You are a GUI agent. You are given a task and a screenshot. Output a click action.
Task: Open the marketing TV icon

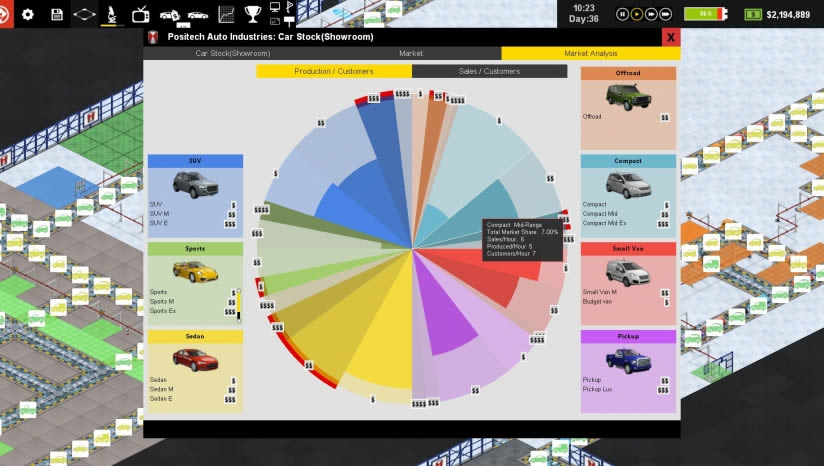tap(140, 15)
